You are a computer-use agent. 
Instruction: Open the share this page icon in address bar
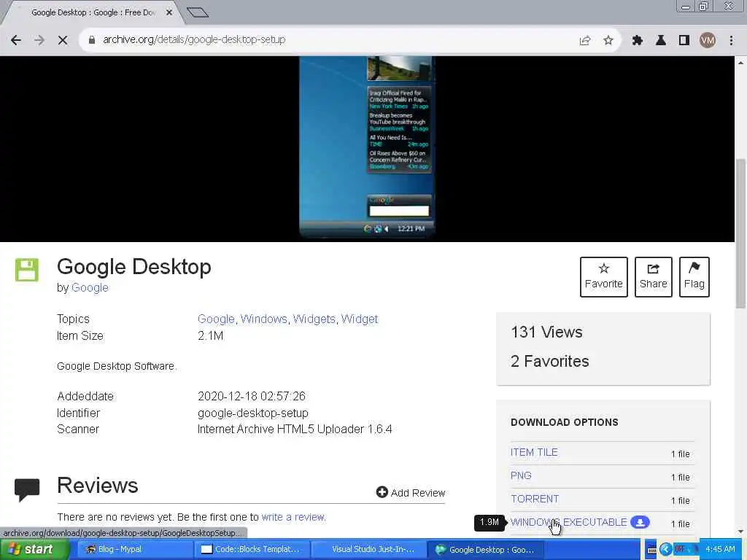585,41
